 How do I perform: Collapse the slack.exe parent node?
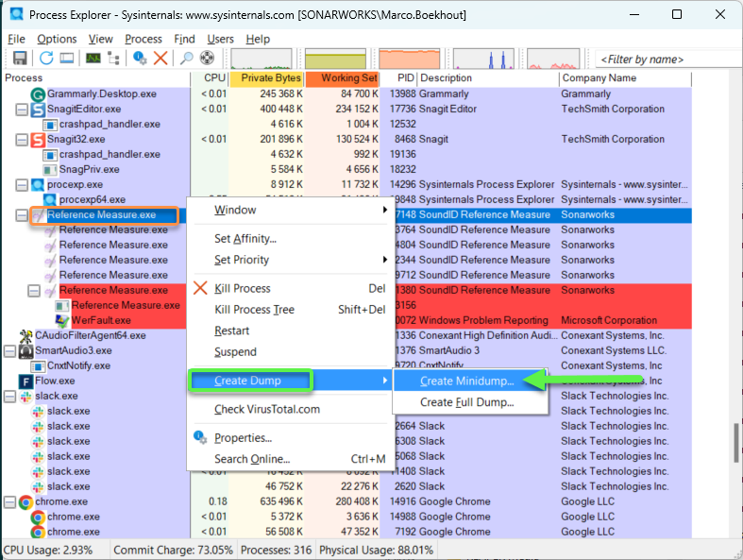[9, 397]
